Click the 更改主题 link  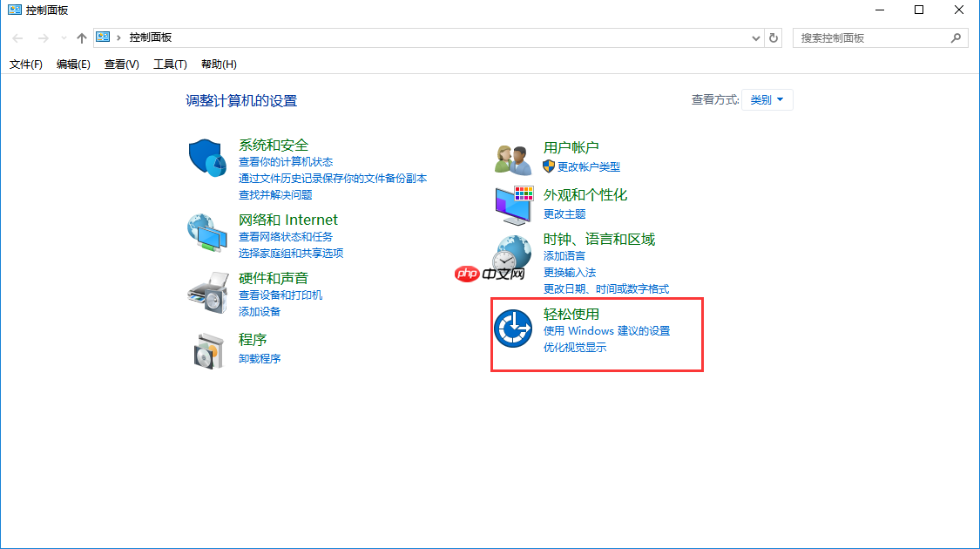point(563,213)
